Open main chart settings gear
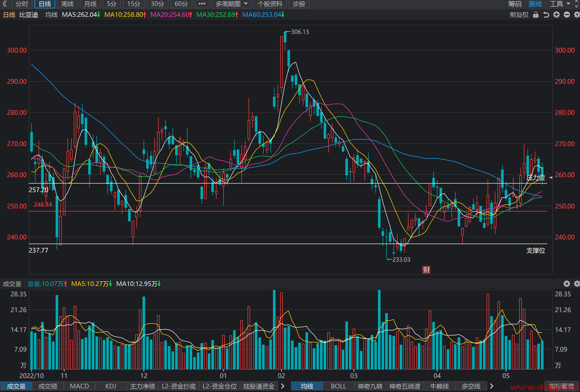 pyautogui.click(x=577, y=15)
